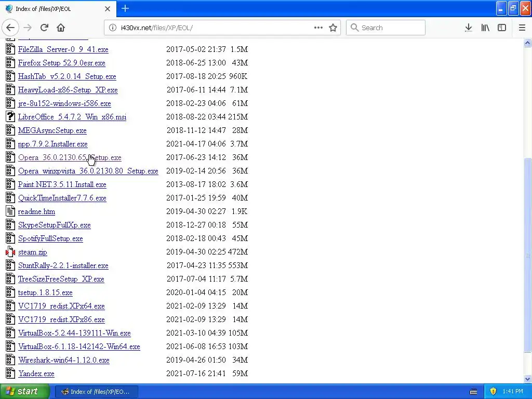Select the 2021-07-16 21:41 date of Yandex.exe
Image resolution: width=532 pixels, height=399 pixels.
coord(196,374)
